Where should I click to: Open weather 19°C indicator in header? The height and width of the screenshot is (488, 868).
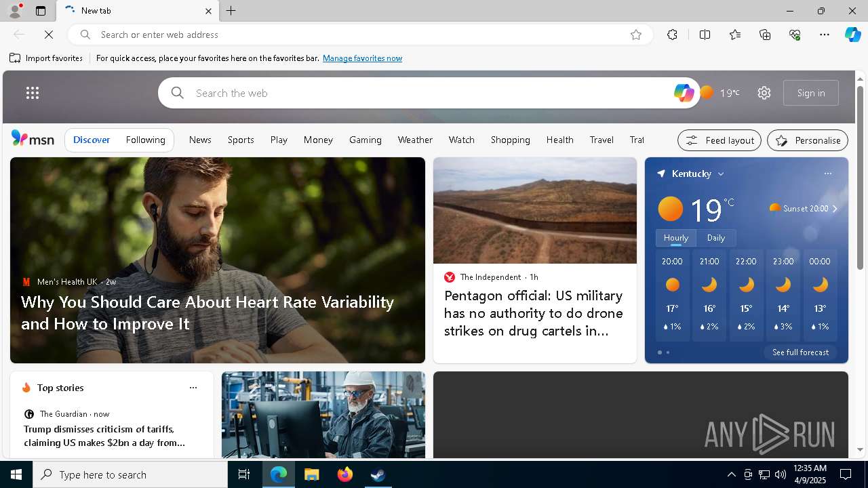click(x=720, y=93)
